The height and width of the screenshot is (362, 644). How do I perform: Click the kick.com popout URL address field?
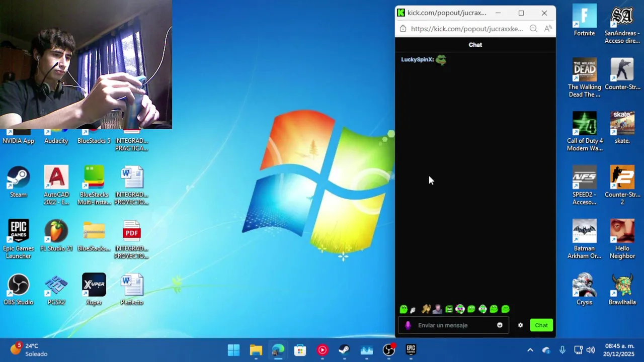pos(467,29)
